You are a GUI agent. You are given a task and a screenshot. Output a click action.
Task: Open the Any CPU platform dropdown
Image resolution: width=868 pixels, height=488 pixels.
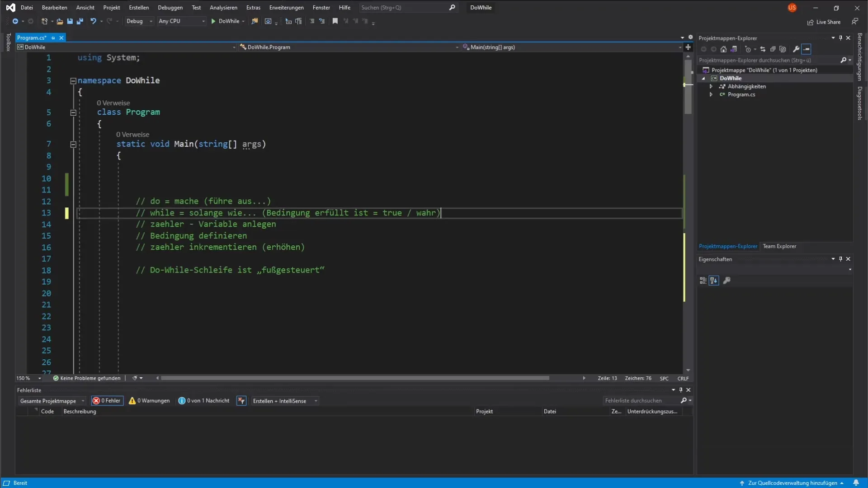pos(182,21)
